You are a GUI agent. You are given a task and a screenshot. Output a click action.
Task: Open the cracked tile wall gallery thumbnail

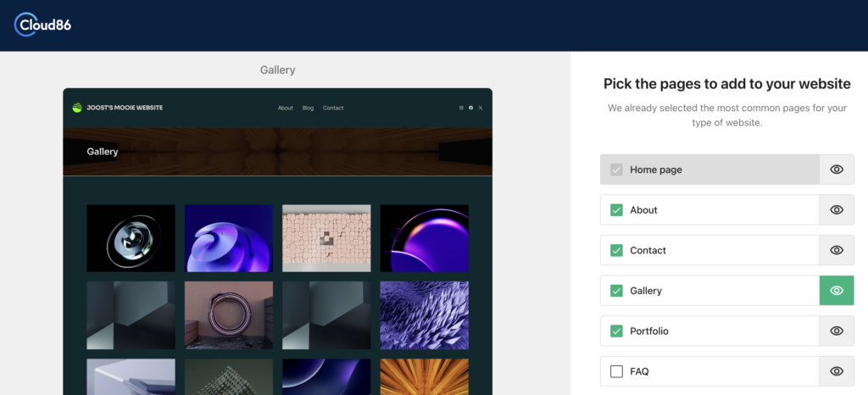tap(326, 237)
